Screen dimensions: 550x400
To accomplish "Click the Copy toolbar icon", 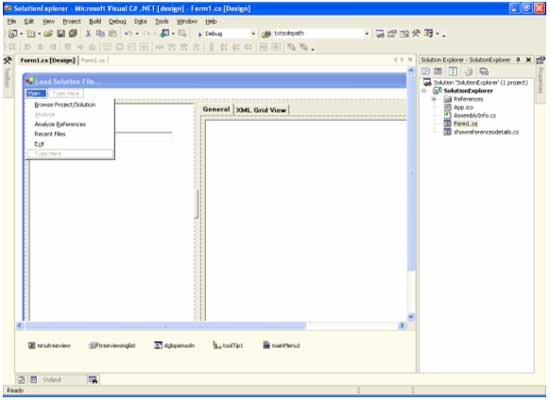I will coord(100,34).
